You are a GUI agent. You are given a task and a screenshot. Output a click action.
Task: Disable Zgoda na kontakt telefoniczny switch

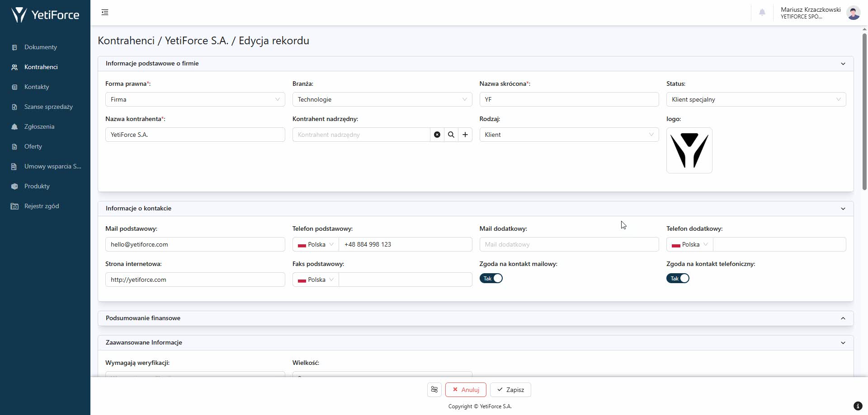click(678, 279)
